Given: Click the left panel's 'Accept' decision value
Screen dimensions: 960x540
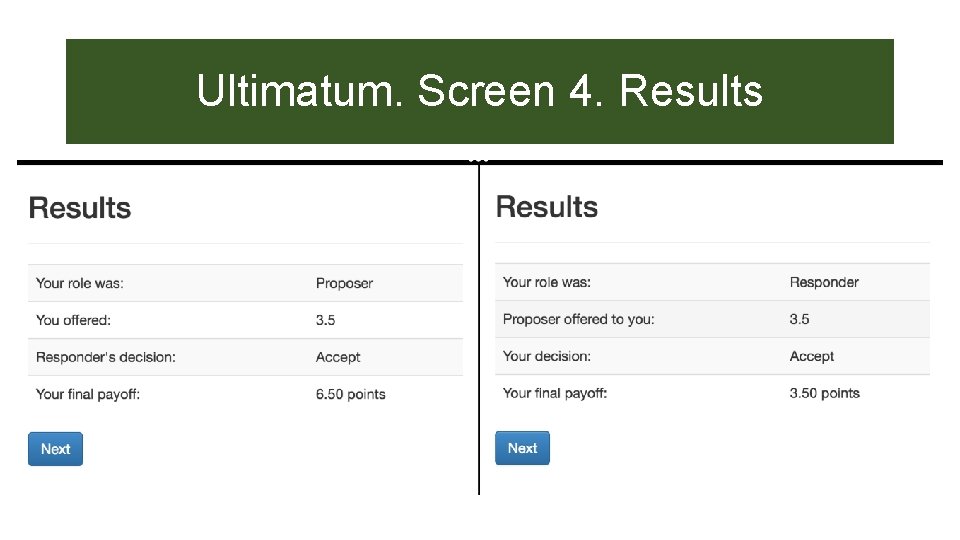Looking at the screenshot, I should pos(338,357).
